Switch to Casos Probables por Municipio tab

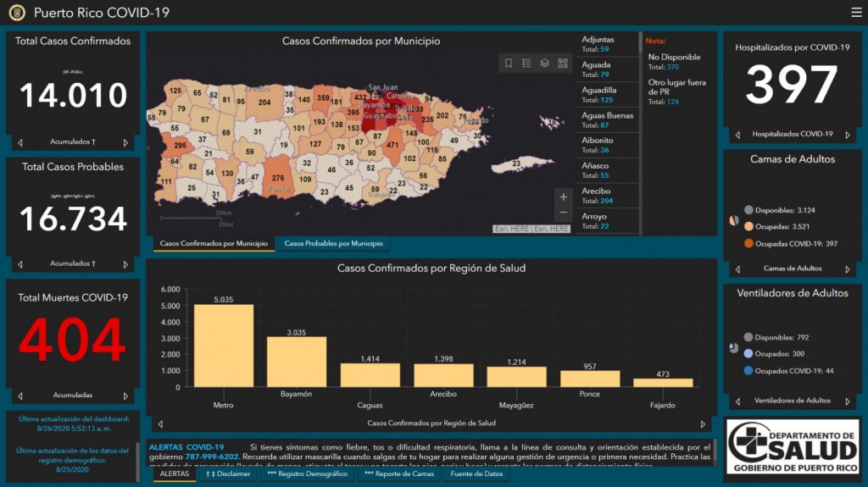pyautogui.click(x=332, y=244)
